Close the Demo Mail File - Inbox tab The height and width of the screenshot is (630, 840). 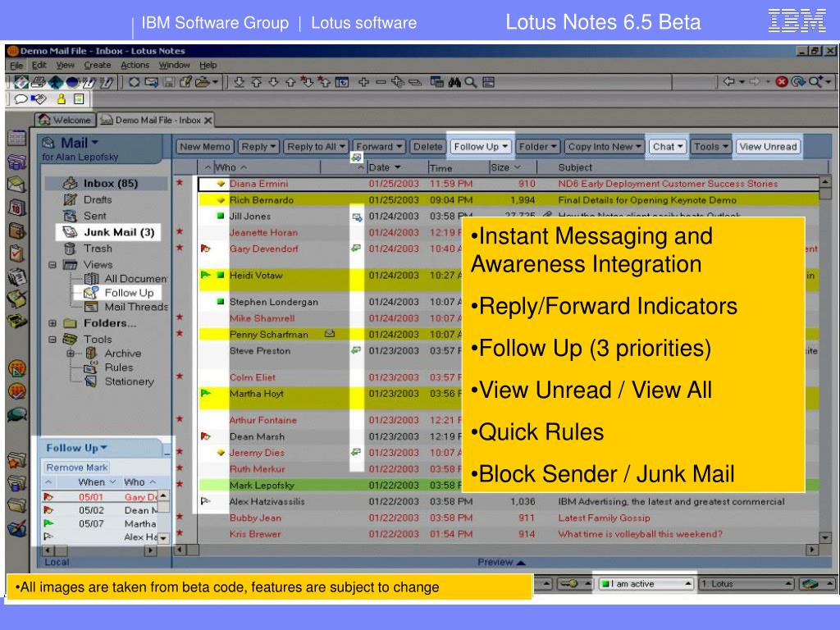click(208, 120)
